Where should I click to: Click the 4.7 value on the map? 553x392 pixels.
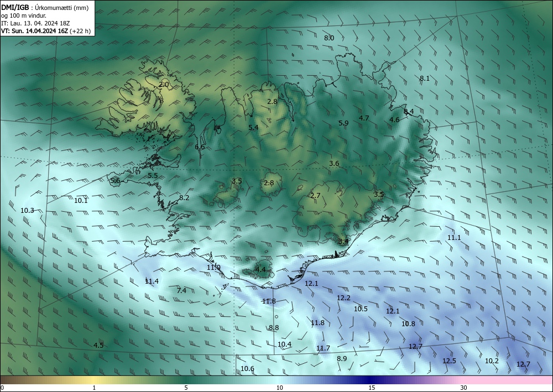pyautogui.click(x=364, y=118)
